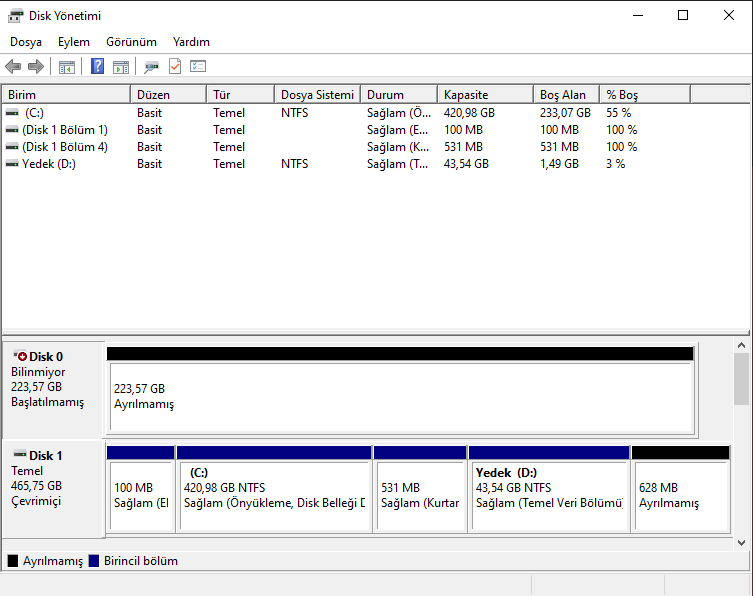Open Help via the blue question mark icon
This screenshot has height=596, width=753.
pos(97,66)
